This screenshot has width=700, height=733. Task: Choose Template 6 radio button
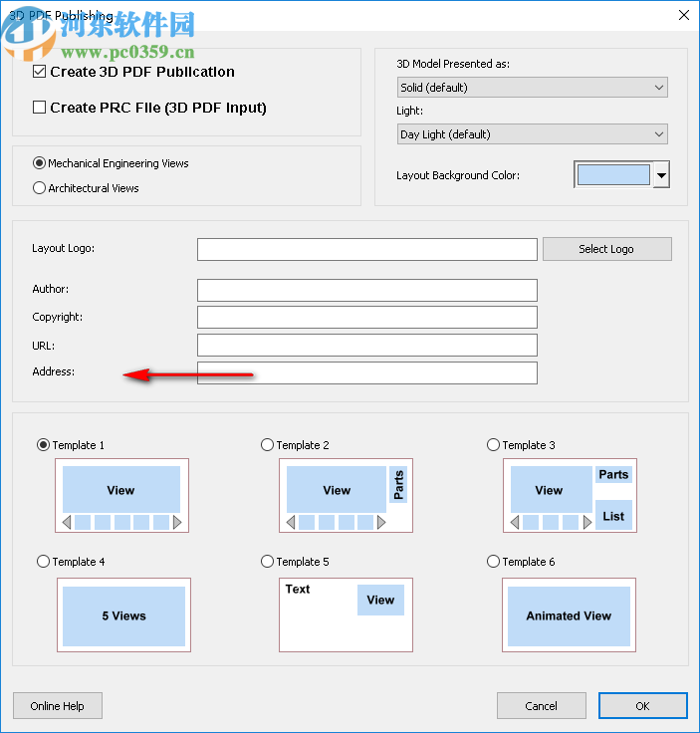tap(494, 561)
